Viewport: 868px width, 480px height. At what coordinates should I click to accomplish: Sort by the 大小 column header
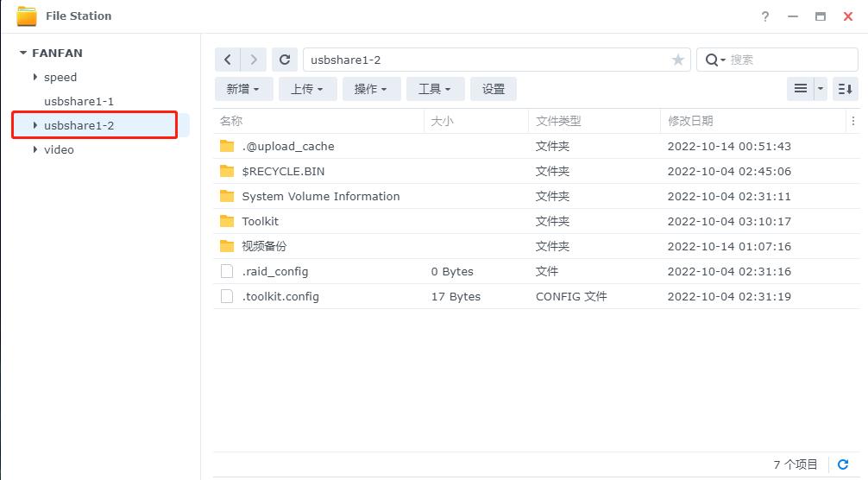[442, 121]
